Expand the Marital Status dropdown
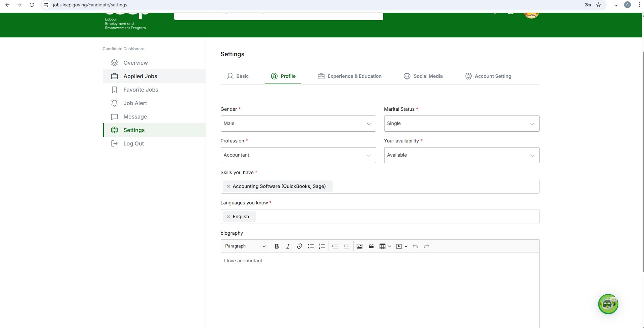 [x=461, y=124]
